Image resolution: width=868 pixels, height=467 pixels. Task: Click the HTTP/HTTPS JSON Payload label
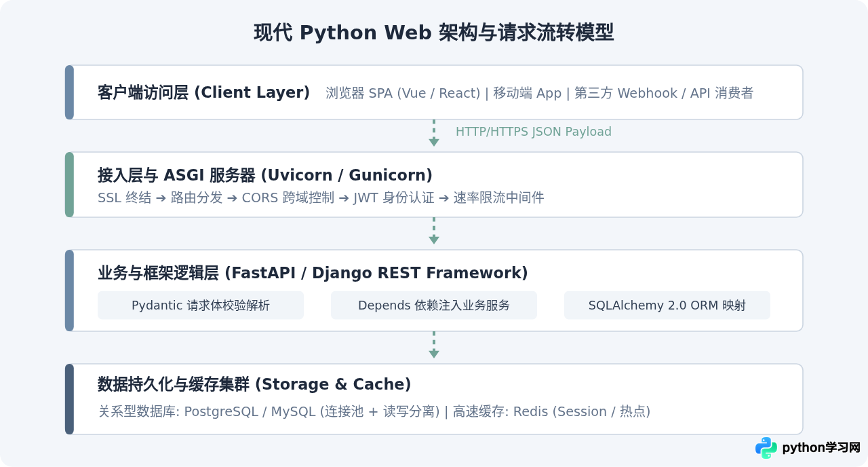tap(534, 132)
